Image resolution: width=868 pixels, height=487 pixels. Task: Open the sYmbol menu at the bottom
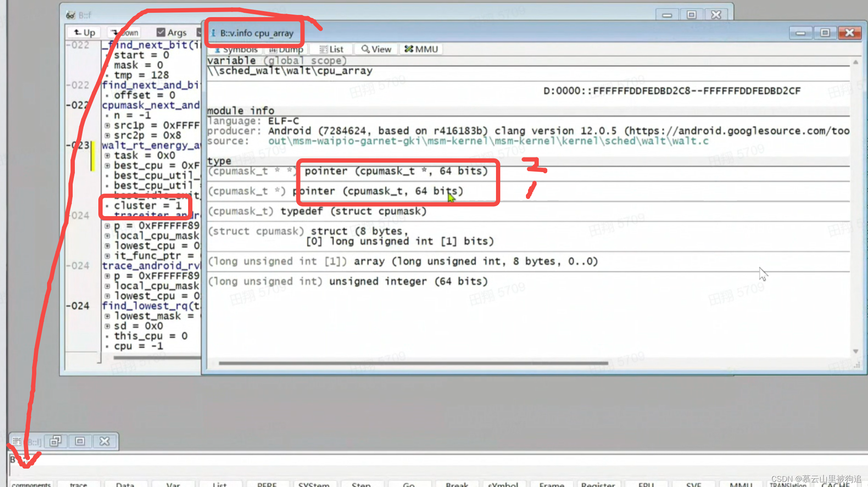(504, 484)
